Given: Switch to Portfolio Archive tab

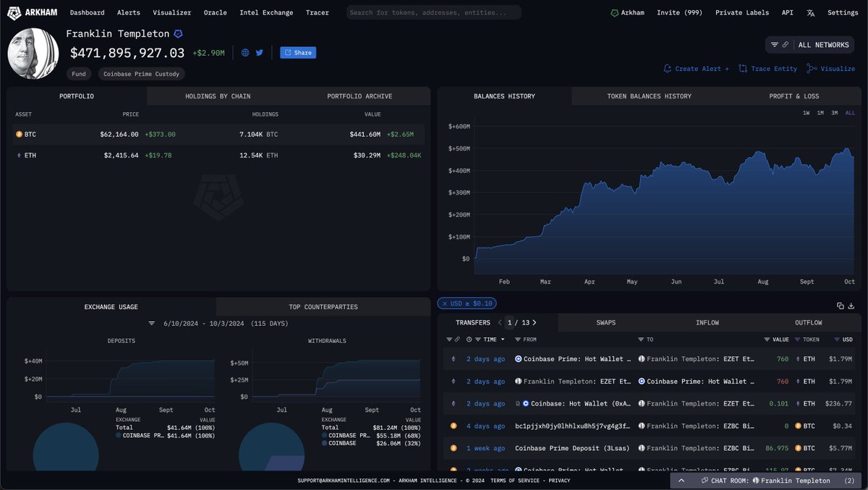Looking at the screenshot, I should coord(359,96).
